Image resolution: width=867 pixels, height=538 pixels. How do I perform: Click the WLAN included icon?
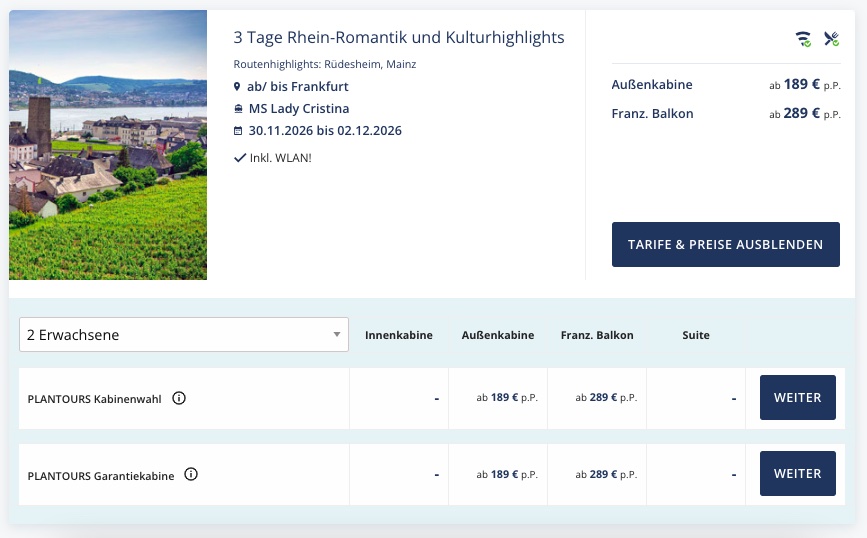803,39
